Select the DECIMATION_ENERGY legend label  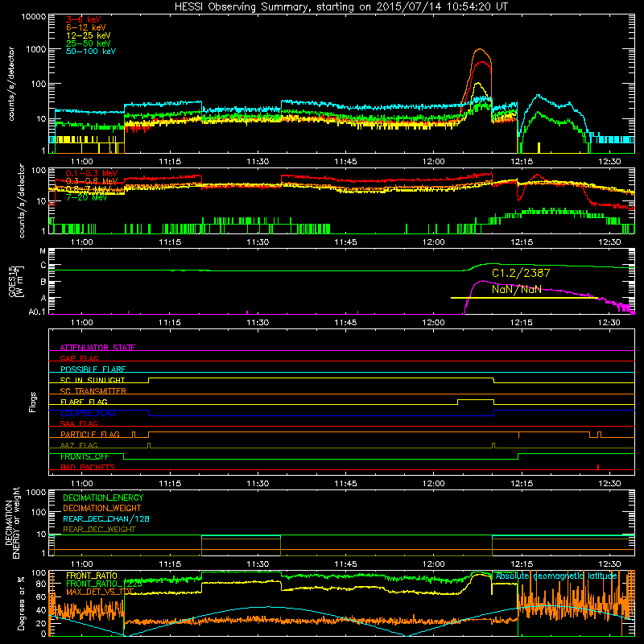103,497
